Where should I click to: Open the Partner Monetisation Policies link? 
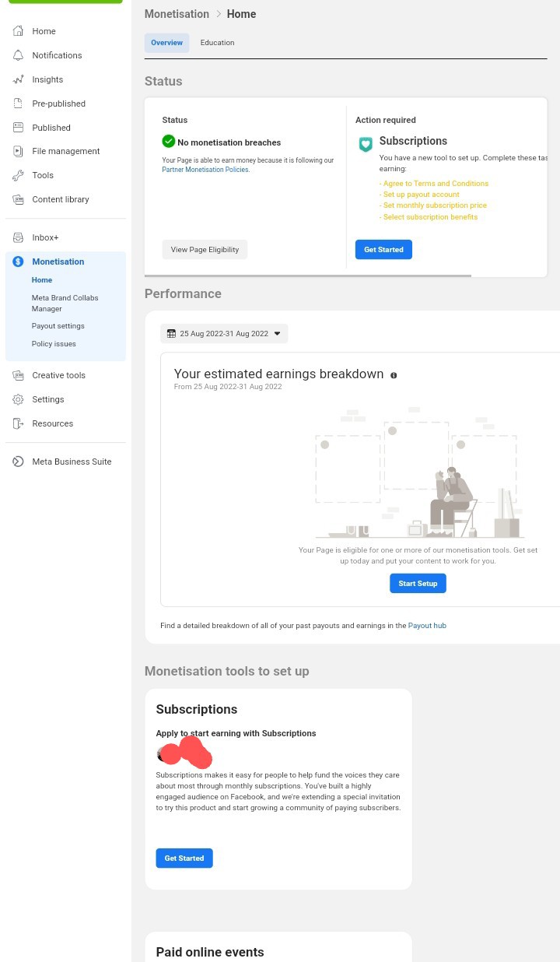click(206, 169)
